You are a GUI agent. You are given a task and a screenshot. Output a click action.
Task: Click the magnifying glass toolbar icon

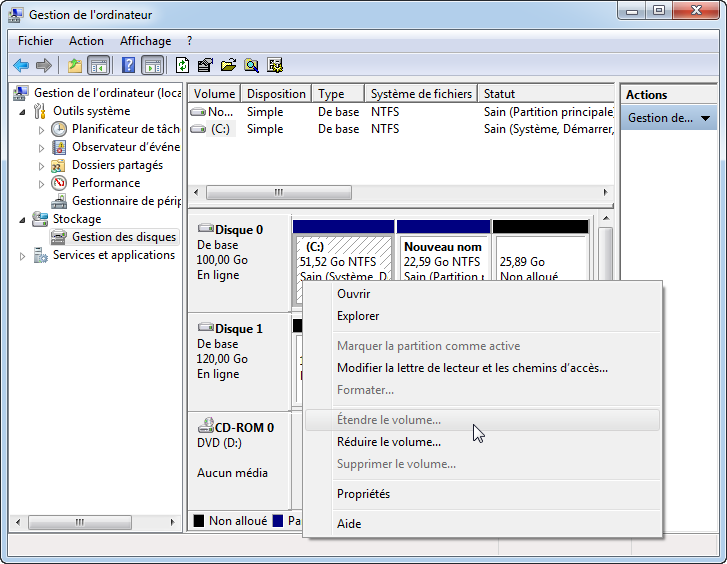click(251, 66)
